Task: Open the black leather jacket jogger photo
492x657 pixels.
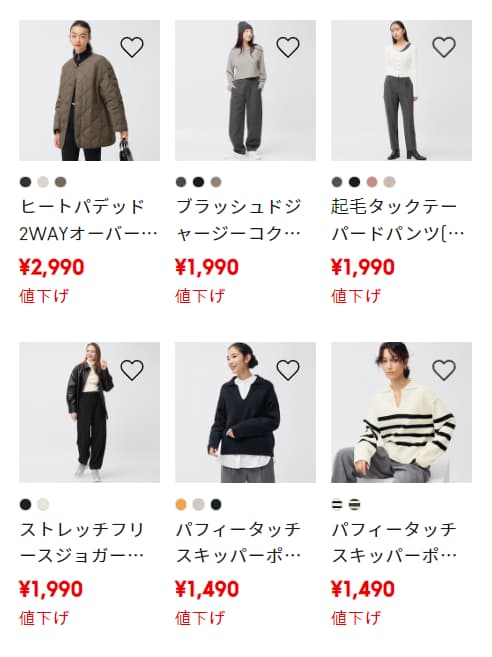Action: (x=89, y=412)
